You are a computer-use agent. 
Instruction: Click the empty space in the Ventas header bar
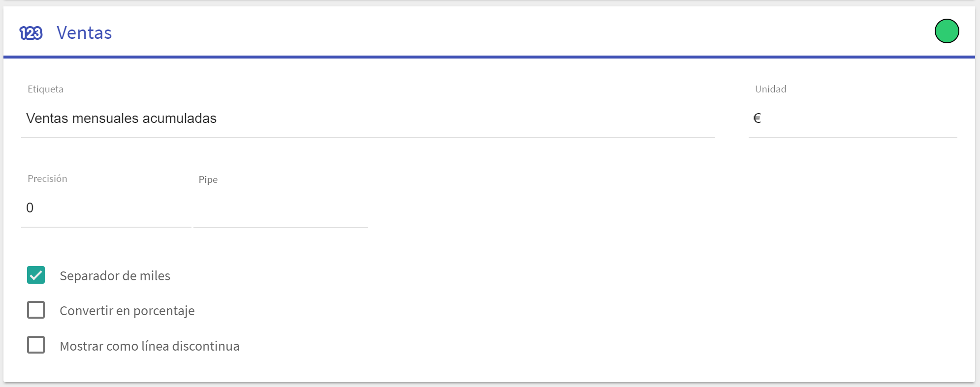(x=522, y=32)
